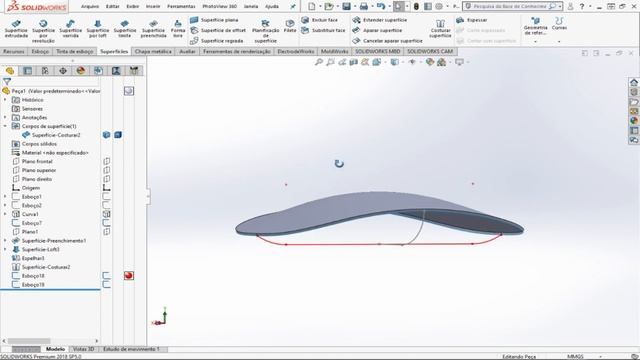
Task: Open the Curvas dropdown arrow
Action: (x=559, y=41)
